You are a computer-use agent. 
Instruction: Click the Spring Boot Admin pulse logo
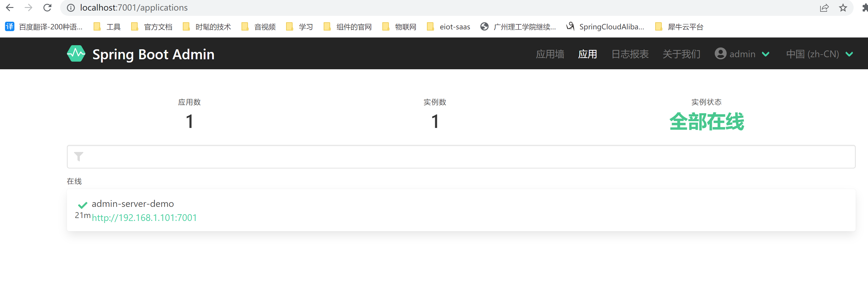click(76, 54)
